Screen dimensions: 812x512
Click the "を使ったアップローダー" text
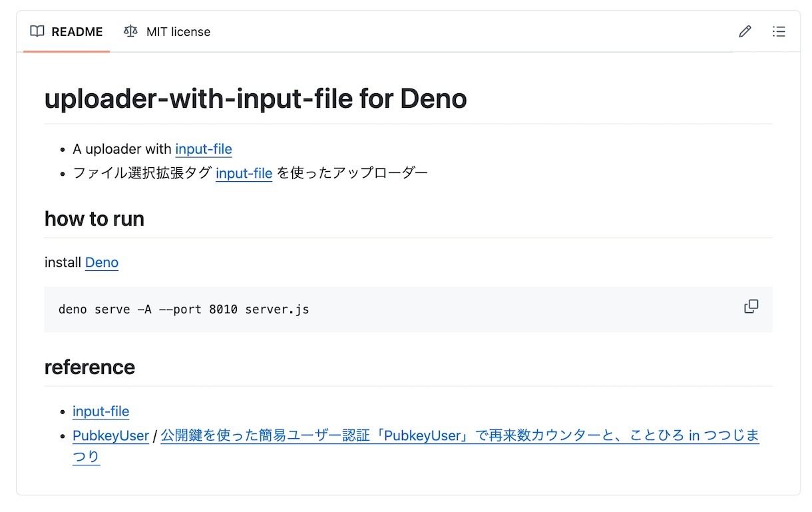coord(352,173)
